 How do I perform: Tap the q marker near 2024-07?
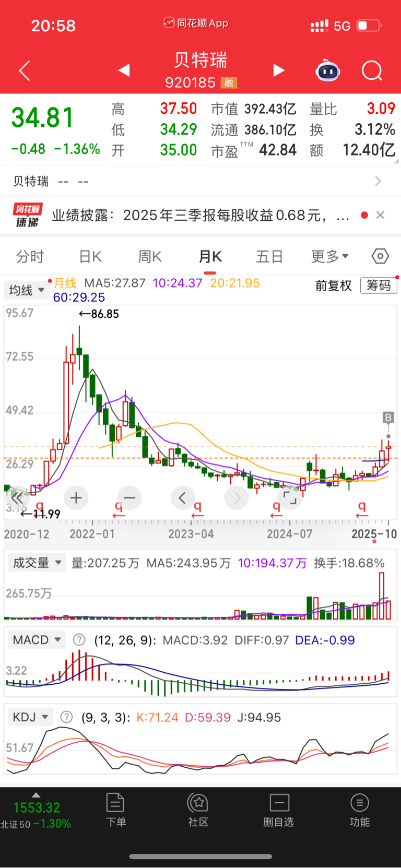coord(276,509)
